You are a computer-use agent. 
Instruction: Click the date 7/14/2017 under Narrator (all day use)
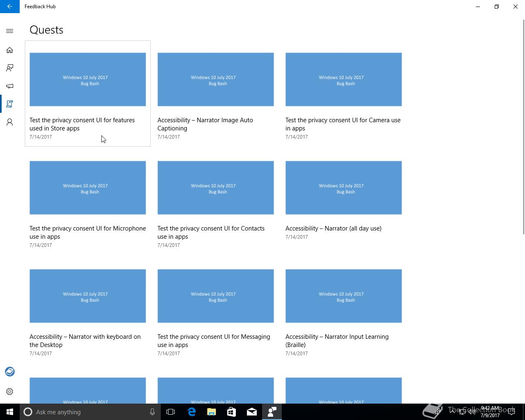point(297,237)
